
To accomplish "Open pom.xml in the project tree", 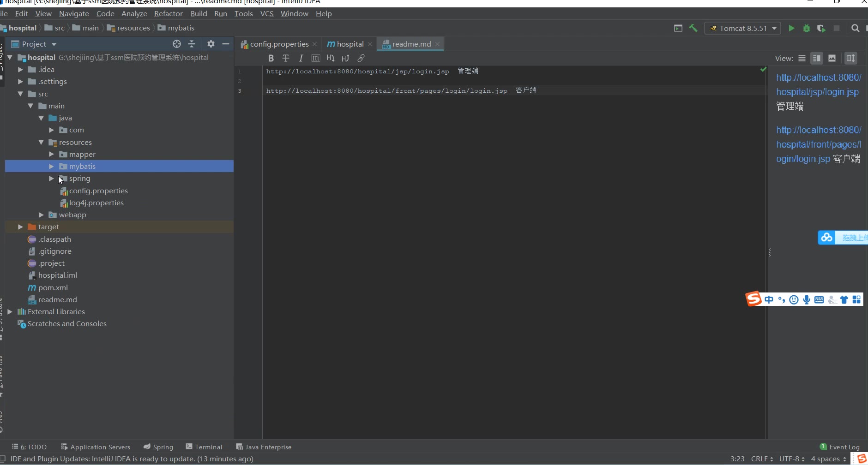I will pyautogui.click(x=53, y=287).
